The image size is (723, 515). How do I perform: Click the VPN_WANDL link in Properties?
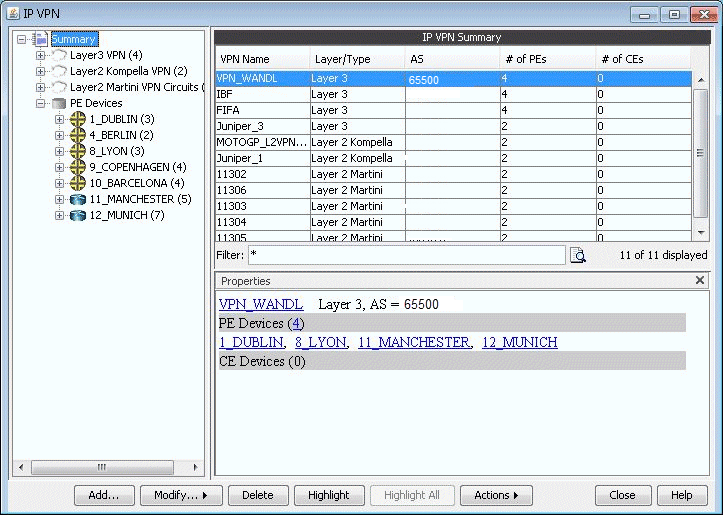(260, 304)
